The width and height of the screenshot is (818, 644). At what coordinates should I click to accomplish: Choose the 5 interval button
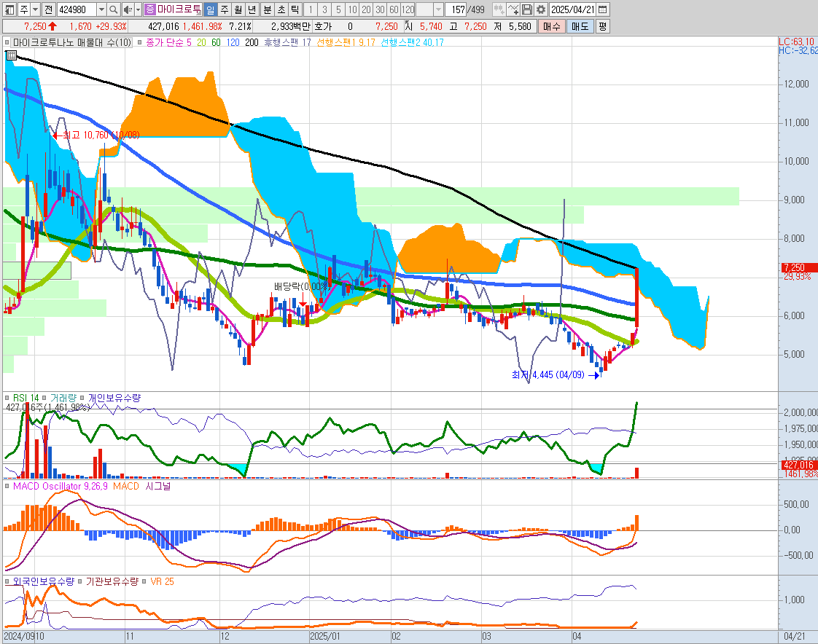click(338, 9)
